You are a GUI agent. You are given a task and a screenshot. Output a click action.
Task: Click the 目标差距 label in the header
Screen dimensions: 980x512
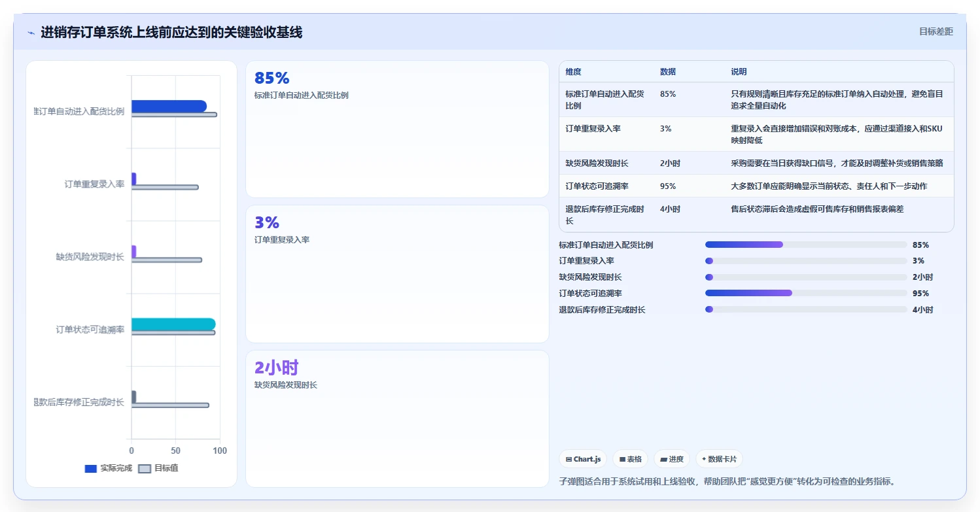(x=936, y=31)
